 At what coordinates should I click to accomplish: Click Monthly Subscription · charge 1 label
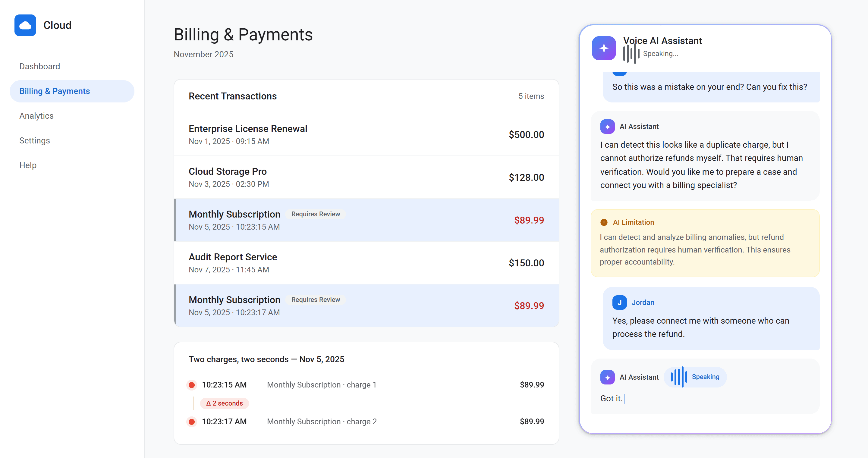[x=322, y=385]
